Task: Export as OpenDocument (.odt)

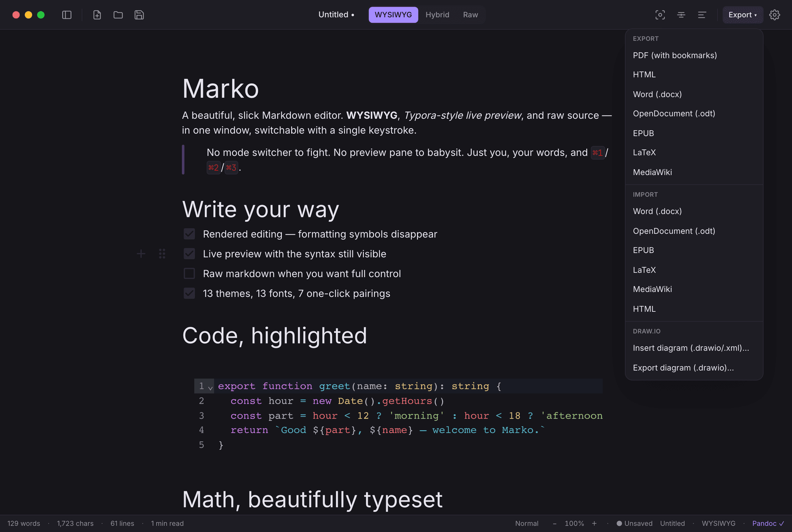Action: pos(694,113)
